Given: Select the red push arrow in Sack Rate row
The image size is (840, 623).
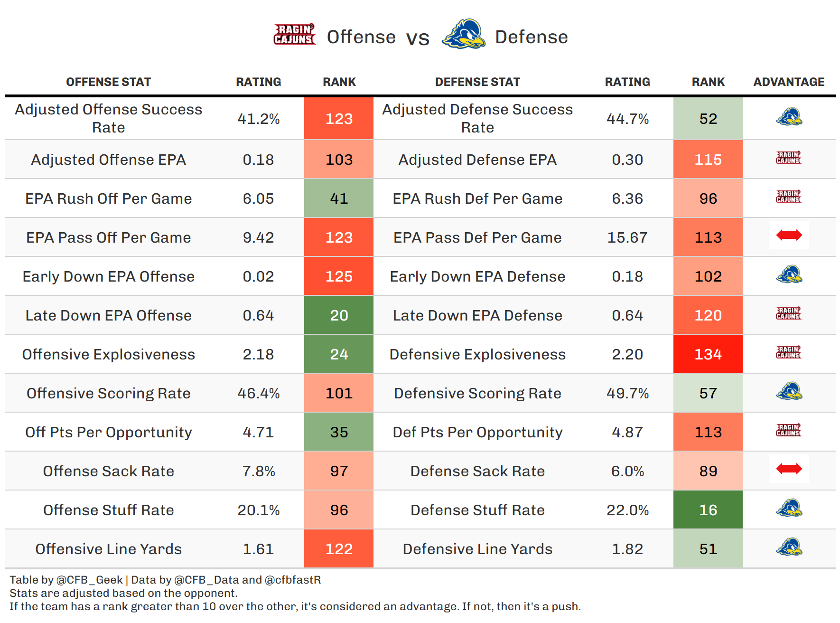Looking at the screenshot, I should (x=789, y=469).
